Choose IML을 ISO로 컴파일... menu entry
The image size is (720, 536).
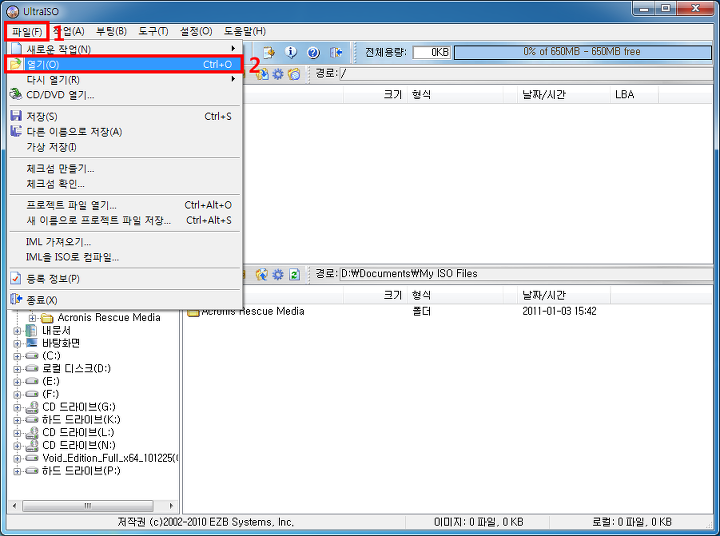coord(124,257)
